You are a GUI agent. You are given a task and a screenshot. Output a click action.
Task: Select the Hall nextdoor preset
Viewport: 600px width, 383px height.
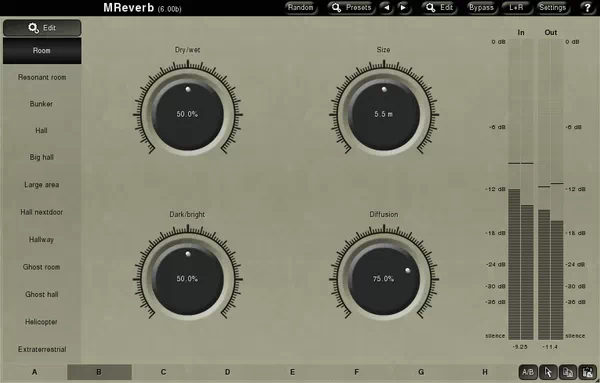pyautogui.click(x=42, y=212)
